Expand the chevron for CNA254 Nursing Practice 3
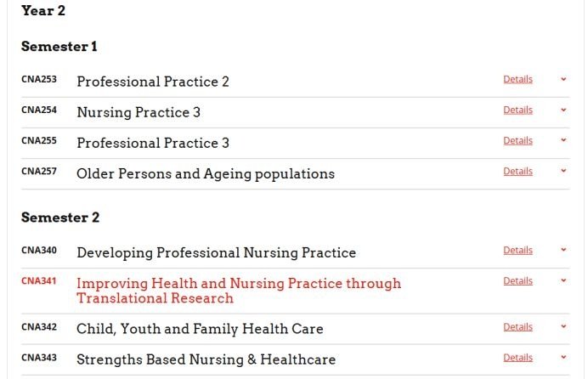This screenshot has height=379, width=588. 563,110
